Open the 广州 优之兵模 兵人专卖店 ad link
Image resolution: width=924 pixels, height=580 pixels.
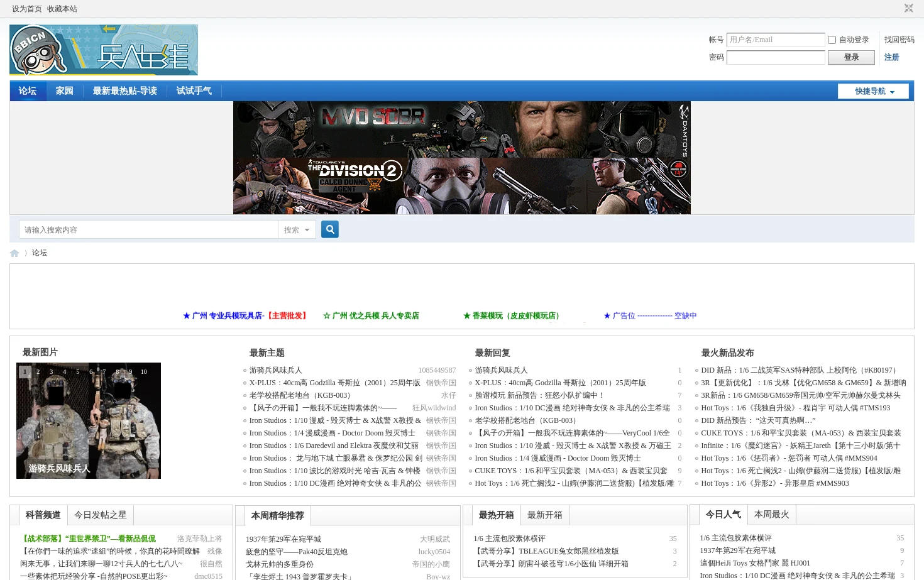pos(371,315)
